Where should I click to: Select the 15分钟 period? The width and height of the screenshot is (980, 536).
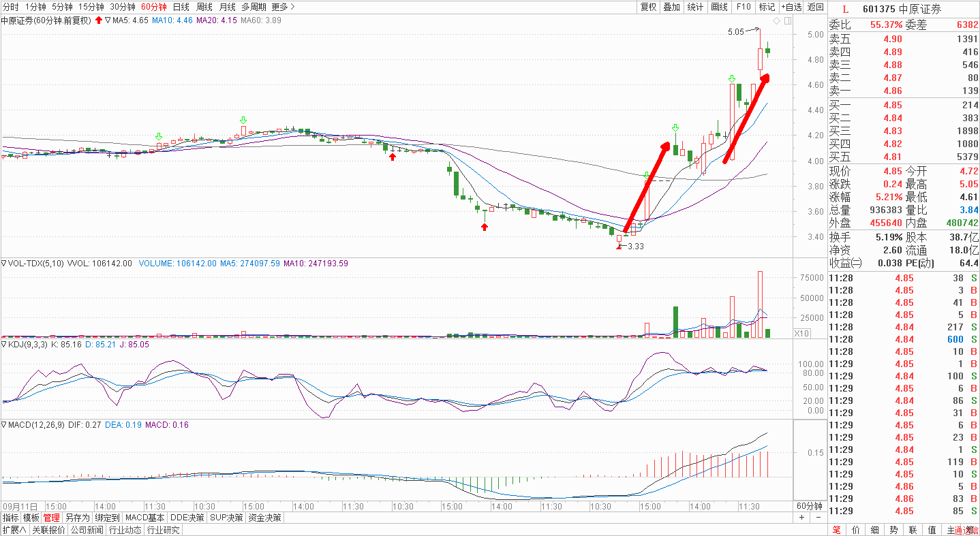click(91, 7)
